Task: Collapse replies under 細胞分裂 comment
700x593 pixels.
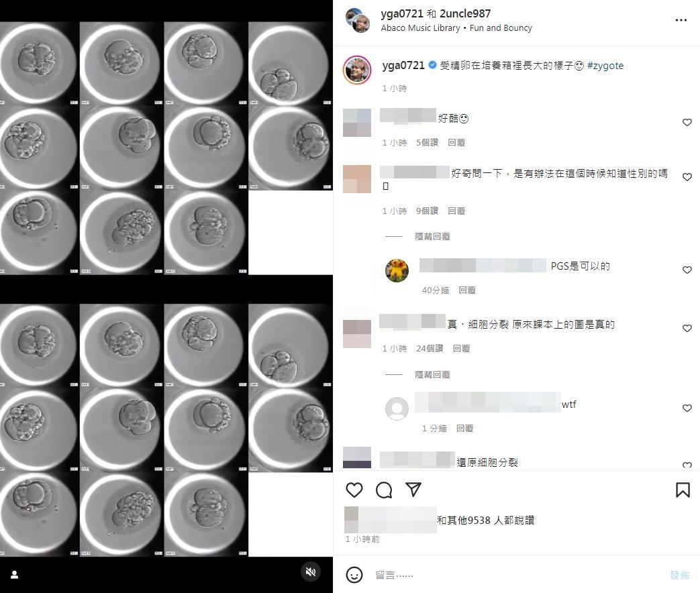Action: (432, 375)
